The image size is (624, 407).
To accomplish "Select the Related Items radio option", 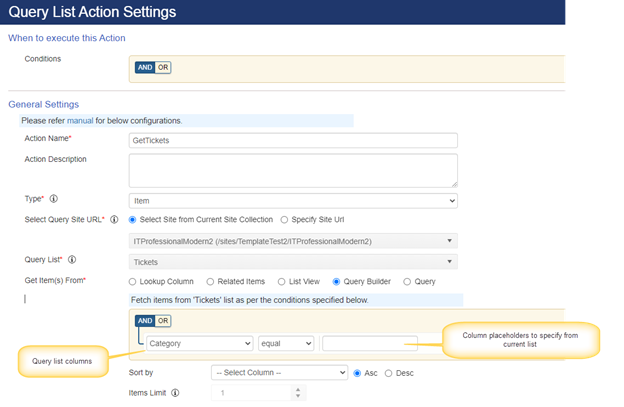I will 210,282.
